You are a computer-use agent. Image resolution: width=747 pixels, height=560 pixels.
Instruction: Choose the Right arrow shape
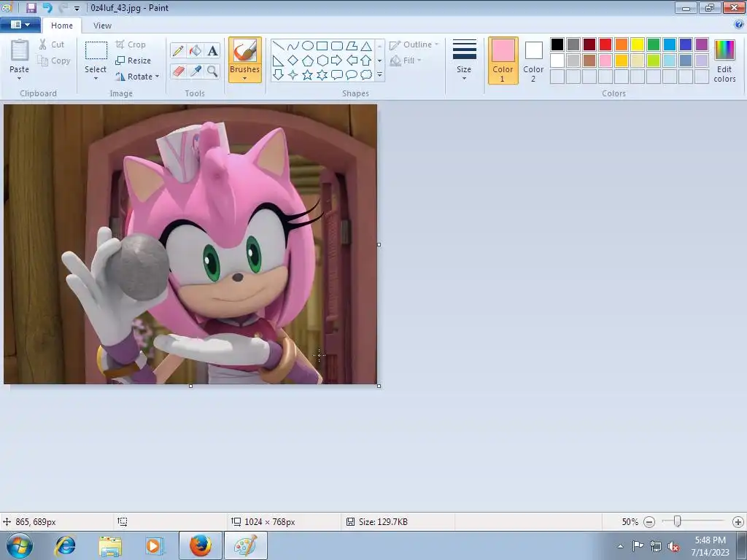pos(337,61)
